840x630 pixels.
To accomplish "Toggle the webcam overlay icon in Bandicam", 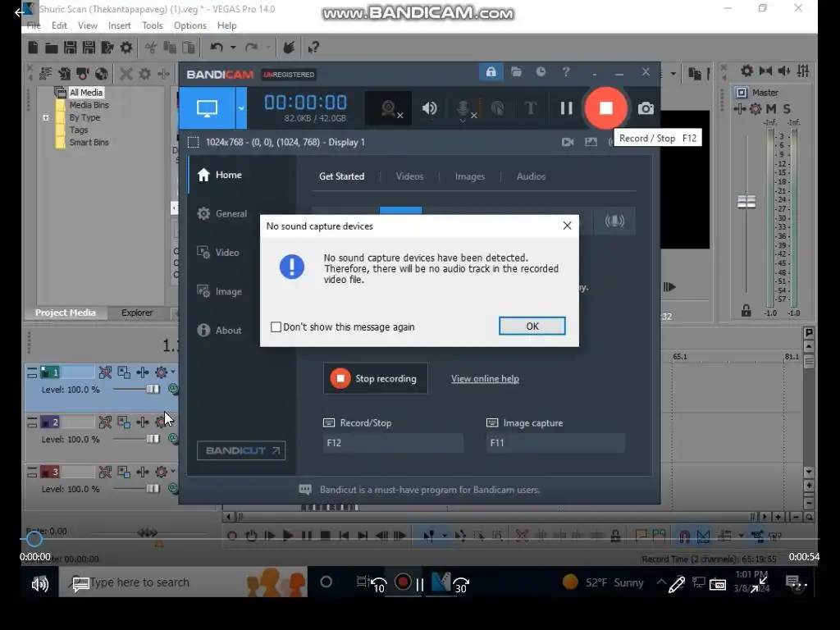I will click(x=390, y=109).
